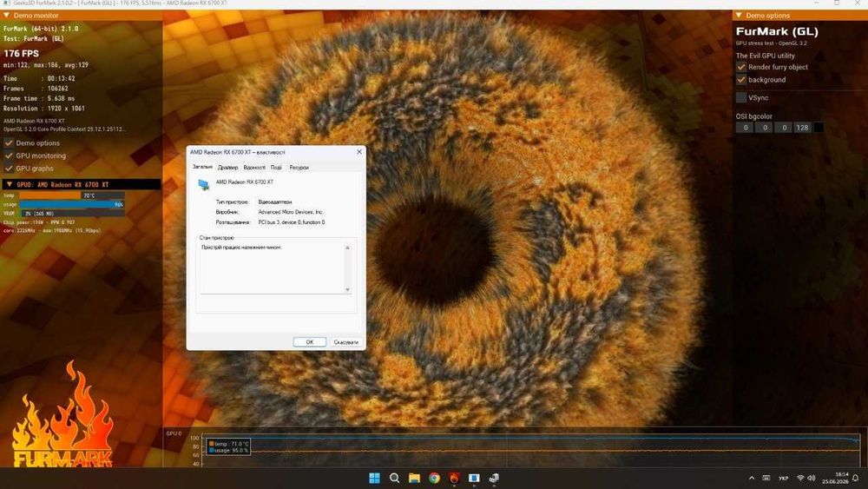Open the volume speaker tray icon
This screenshot has width=868, height=489.
click(x=812, y=478)
